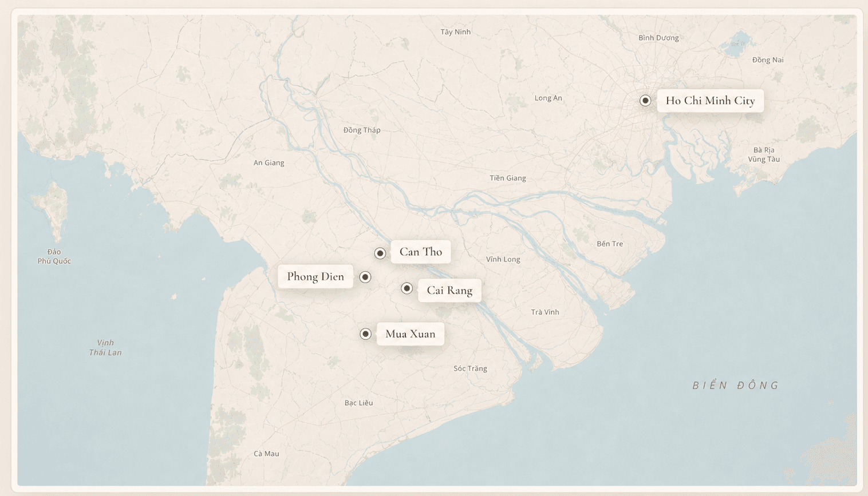Open the Can Tho label
The width and height of the screenshot is (868, 496).
click(x=421, y=252)
